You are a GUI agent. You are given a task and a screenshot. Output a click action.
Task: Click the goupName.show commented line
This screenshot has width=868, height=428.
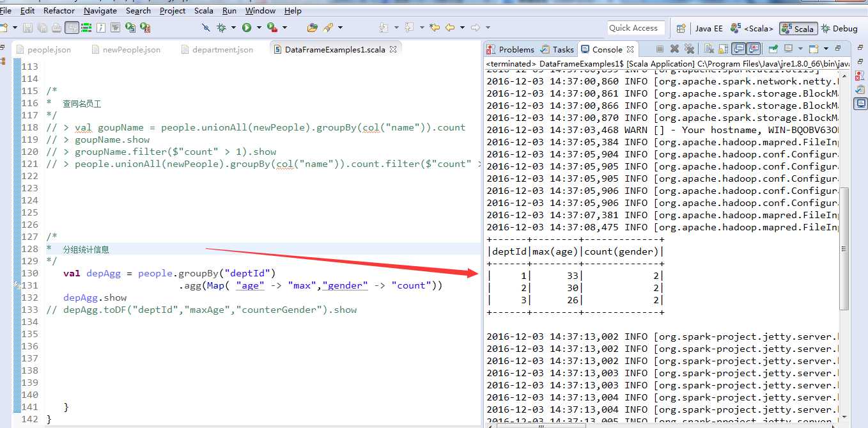[98, 139]
